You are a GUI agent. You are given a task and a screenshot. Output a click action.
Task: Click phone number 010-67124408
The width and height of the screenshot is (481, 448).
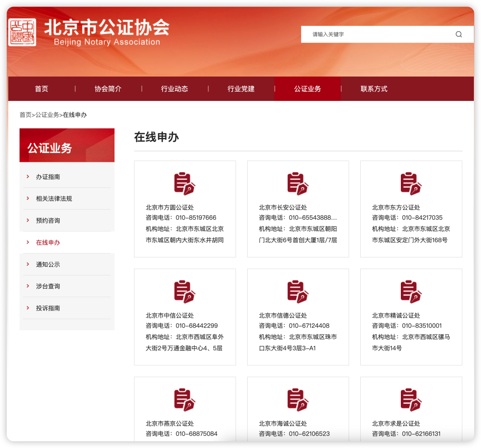coord(309,325)
